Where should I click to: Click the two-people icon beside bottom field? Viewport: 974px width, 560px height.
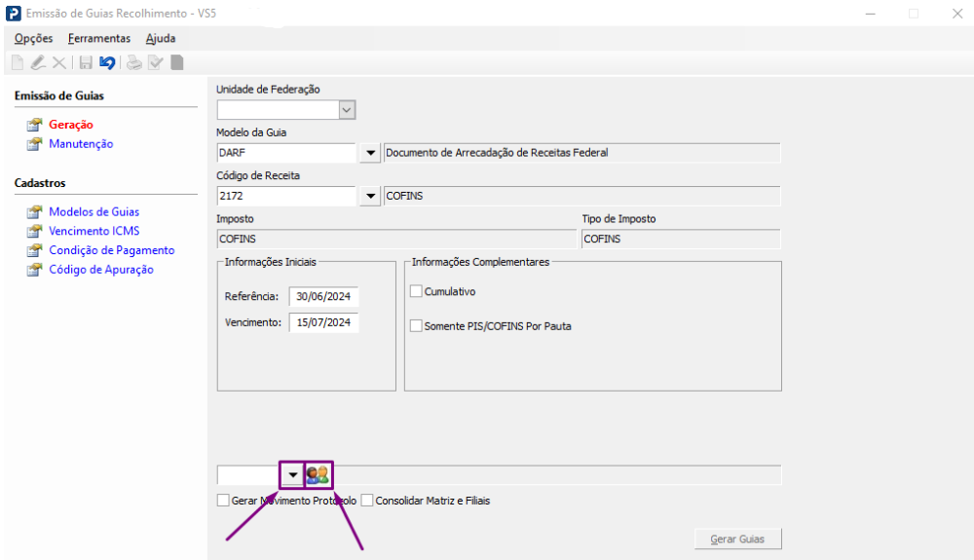pos(318,475)
